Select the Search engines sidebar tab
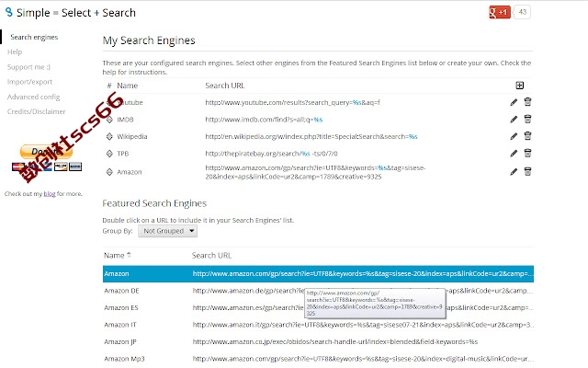 34,37
